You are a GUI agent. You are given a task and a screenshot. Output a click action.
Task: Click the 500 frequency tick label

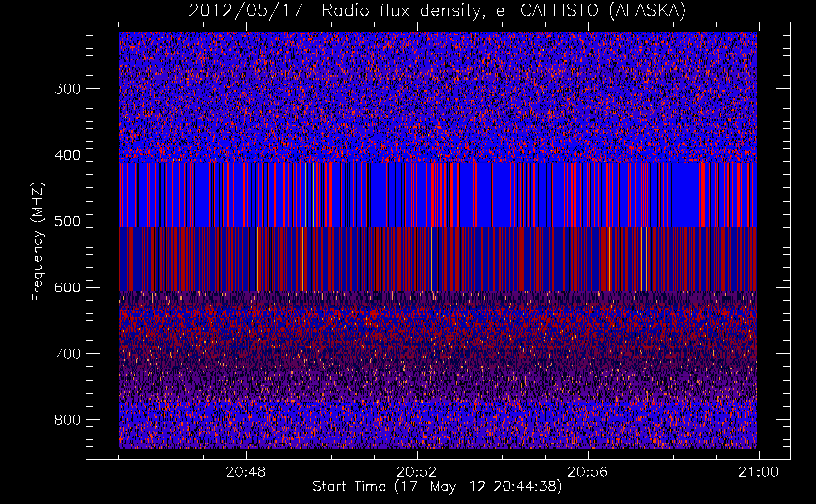(x=68, y=221)
